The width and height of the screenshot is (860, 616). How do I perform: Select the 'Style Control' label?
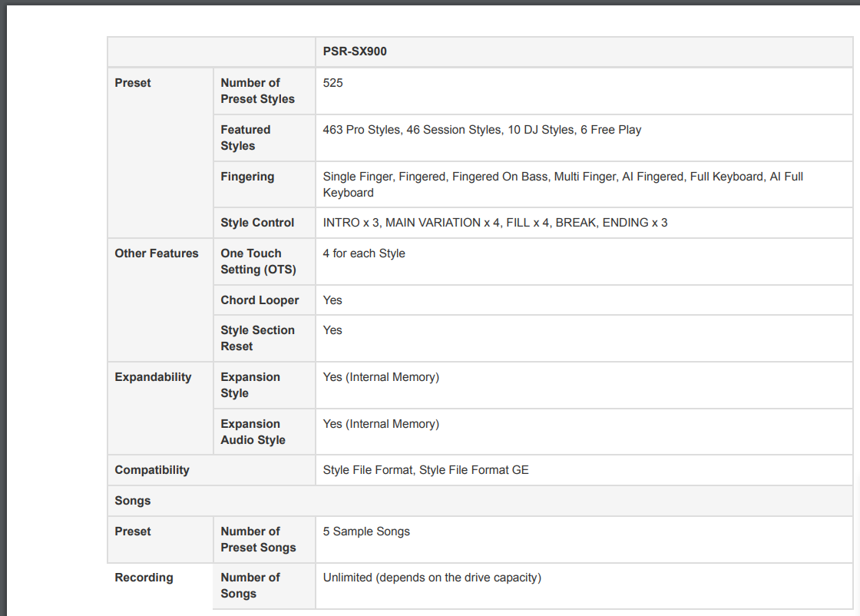[x=257, y=223]
